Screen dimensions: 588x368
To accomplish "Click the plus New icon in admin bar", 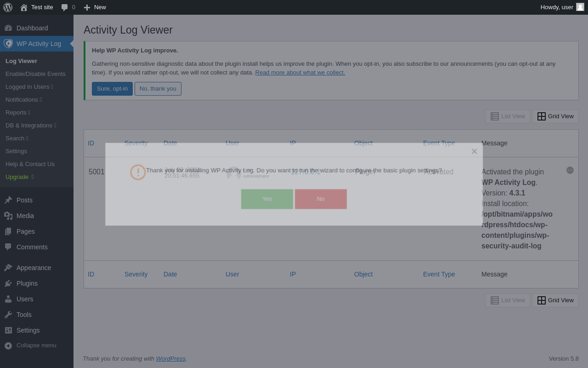I will click(87, 7).
